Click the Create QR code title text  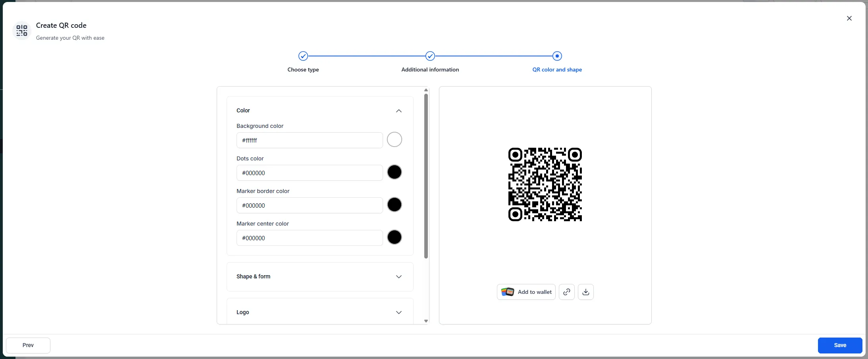(61, 25)
